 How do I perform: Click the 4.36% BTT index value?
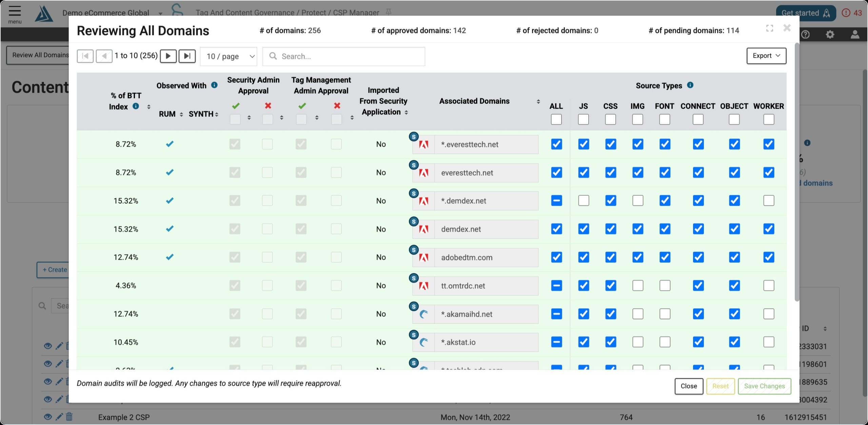click(126, 285)
